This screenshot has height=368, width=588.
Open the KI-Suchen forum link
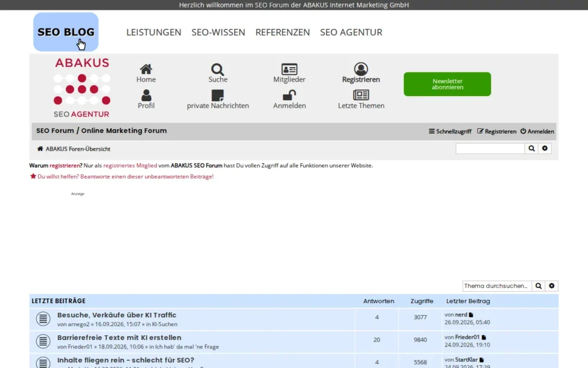165,324
